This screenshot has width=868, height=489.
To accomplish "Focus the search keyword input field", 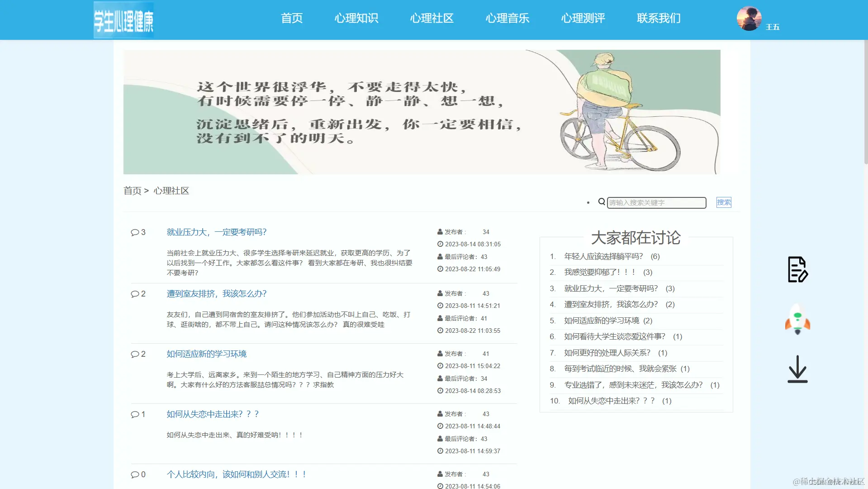I will (656, 202).
